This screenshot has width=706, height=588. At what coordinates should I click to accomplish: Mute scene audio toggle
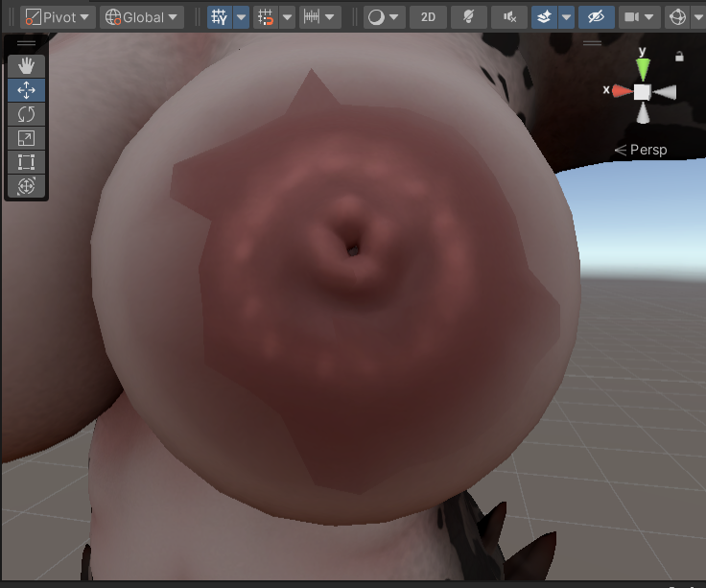[509, 17]
